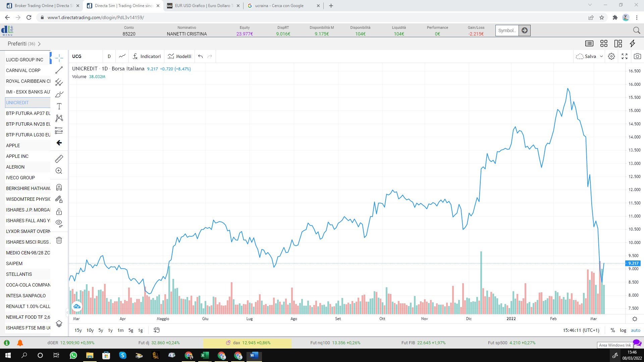Toggle auto scale mode
This screenshot has width=644, height=362.
(636, 330)
